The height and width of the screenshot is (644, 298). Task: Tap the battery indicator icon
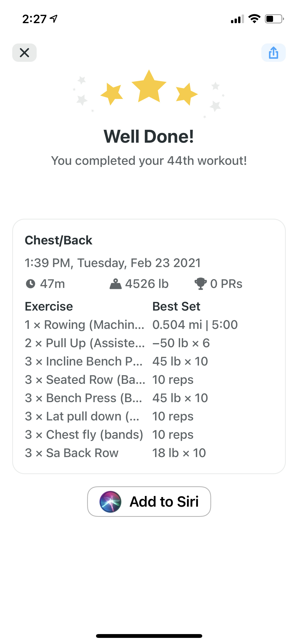click(x=274, y=19)
